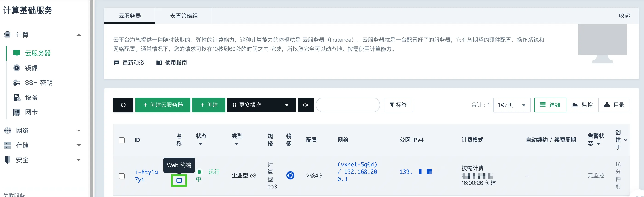
Task: Open the 10/页 page size dropdown
Action: [511, 105]
